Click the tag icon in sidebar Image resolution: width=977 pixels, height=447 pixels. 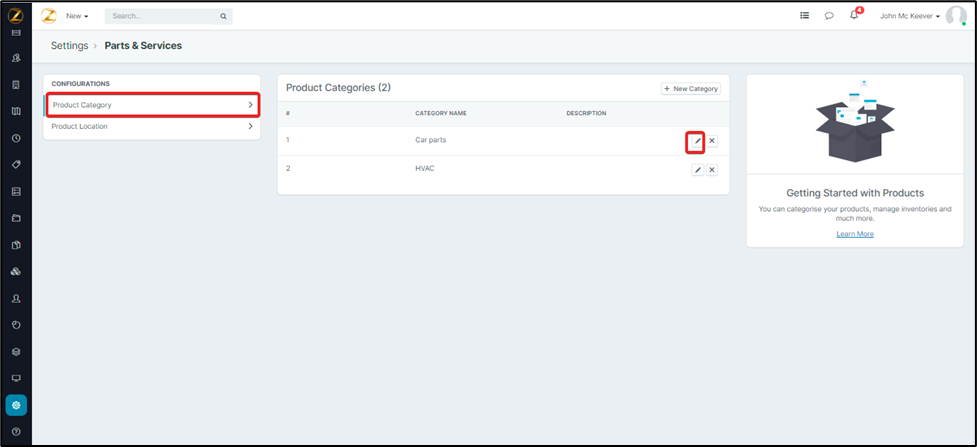coord(16,164)
